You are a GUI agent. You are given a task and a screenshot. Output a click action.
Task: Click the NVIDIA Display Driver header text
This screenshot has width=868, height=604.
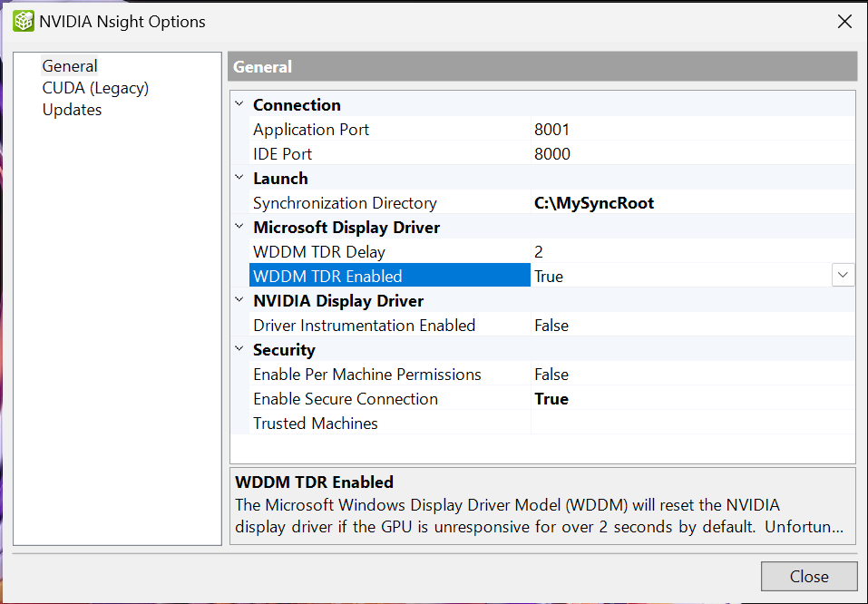(x=338, y=300)
